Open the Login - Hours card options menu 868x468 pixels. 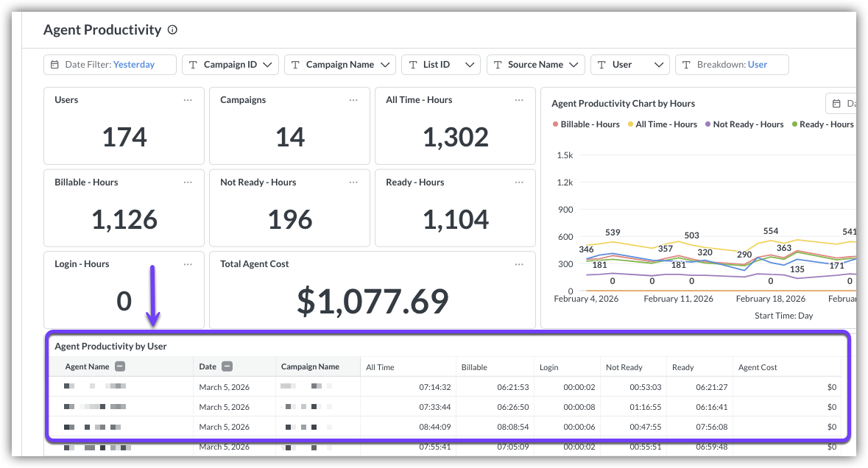[x=188, y=264]
